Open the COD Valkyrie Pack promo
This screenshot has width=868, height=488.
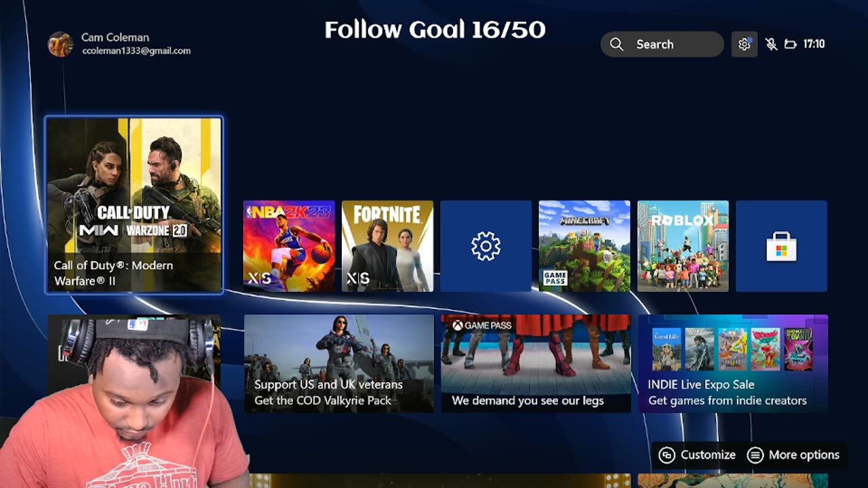pos(339,363)
